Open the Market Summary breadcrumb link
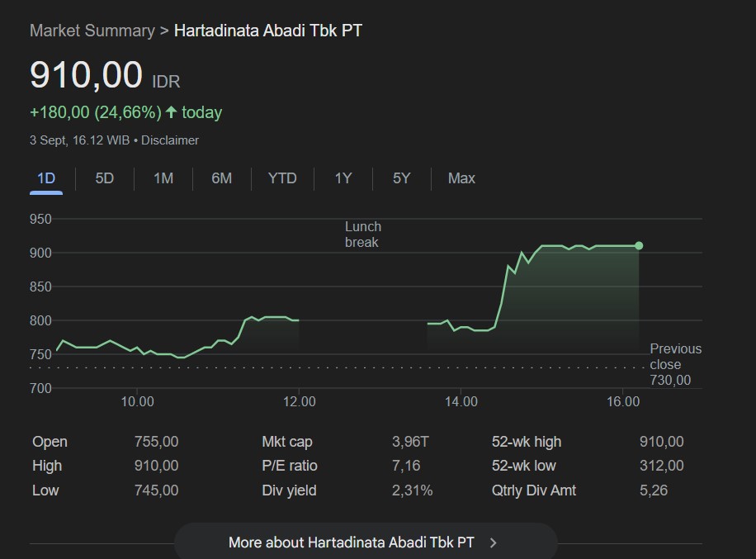 coord(92,31)
